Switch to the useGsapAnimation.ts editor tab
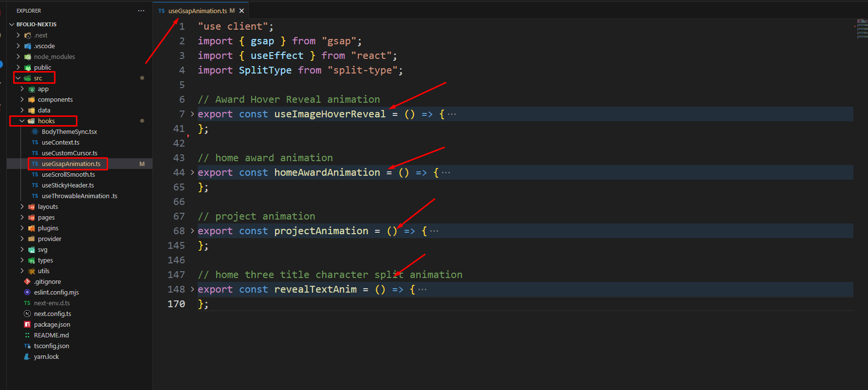This screenshot has width=868, height=390. click(x=198, y=11)
